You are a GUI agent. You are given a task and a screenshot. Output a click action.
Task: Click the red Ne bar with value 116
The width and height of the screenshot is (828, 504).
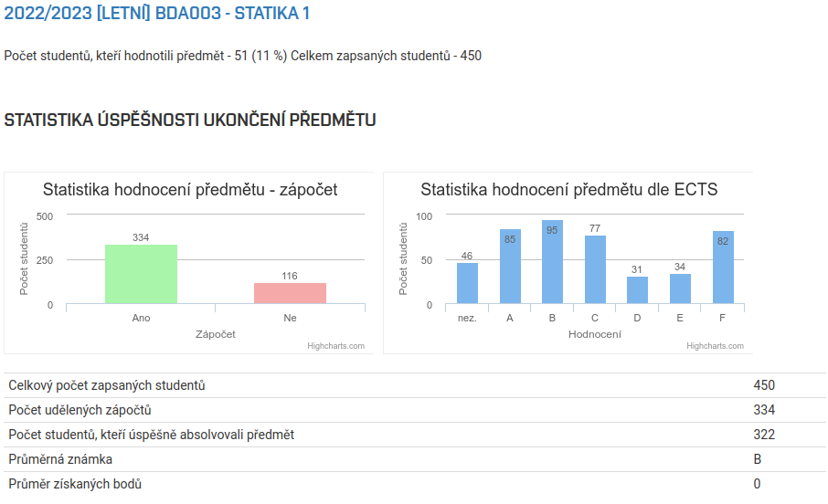(290, 293)
